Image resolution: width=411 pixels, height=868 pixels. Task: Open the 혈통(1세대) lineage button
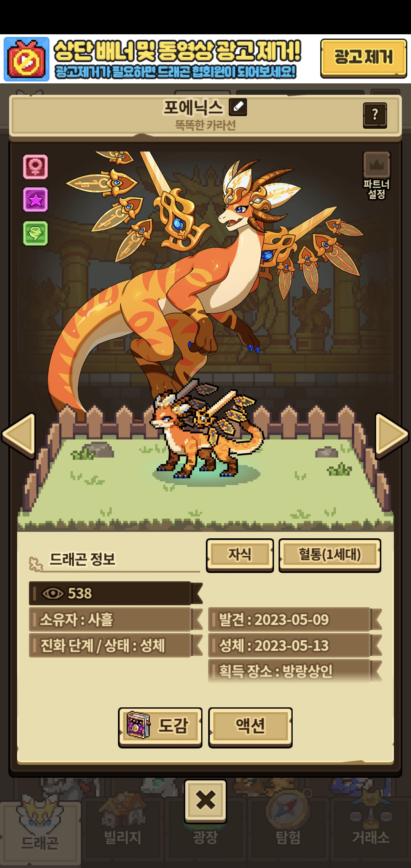point(330,555)
